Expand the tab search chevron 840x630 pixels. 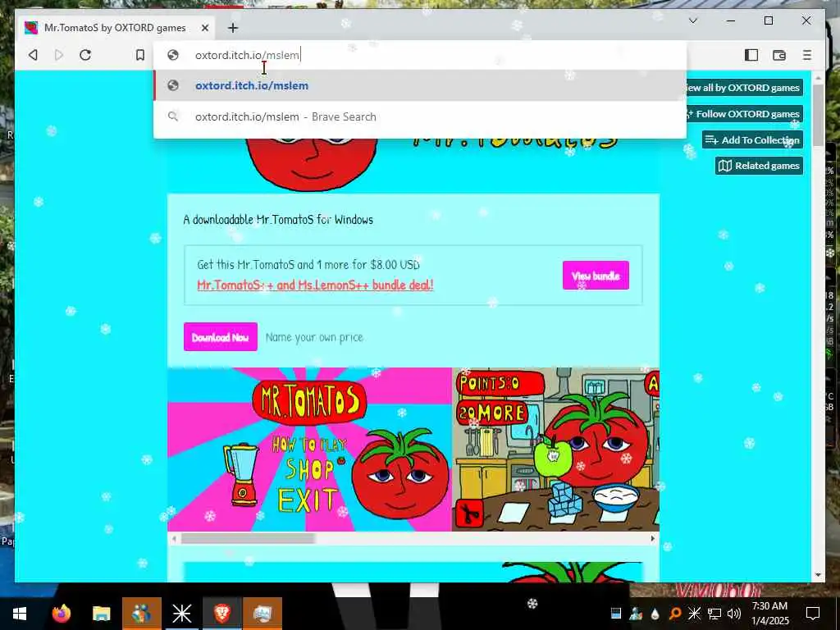click(692, 21)
